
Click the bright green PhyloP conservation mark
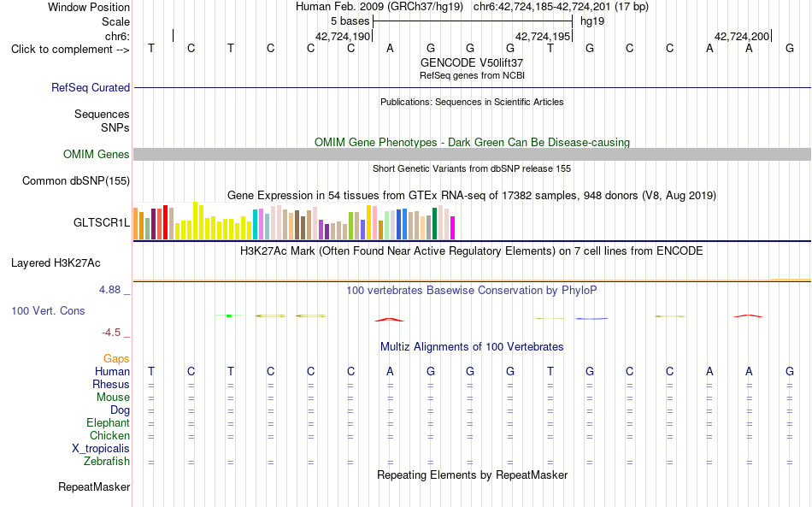click(229, 315)
